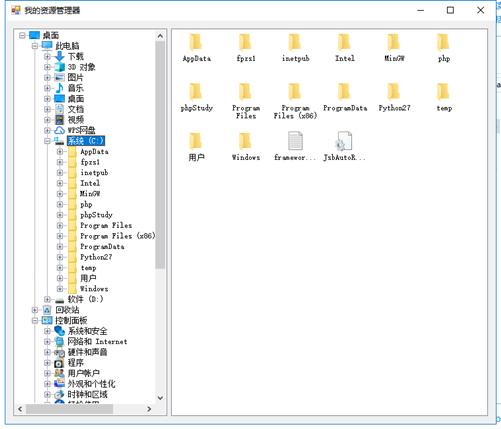
Task: Open the AppData folder icon in file pane
Action: 196,43
